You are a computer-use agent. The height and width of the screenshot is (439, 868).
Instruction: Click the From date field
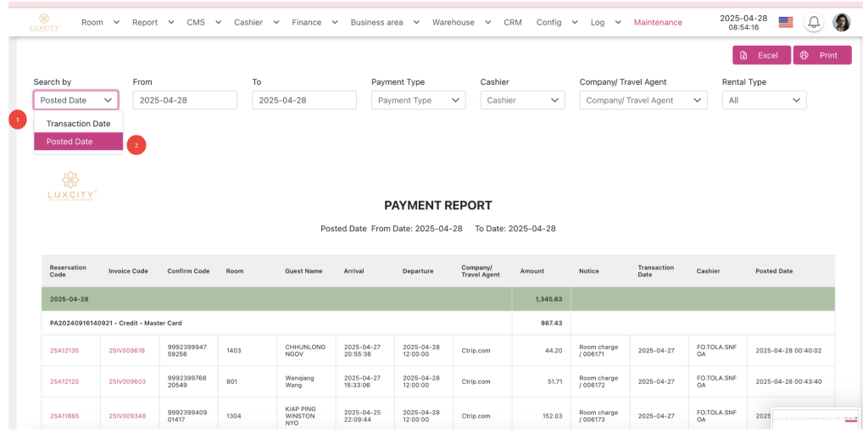[185, 100]
